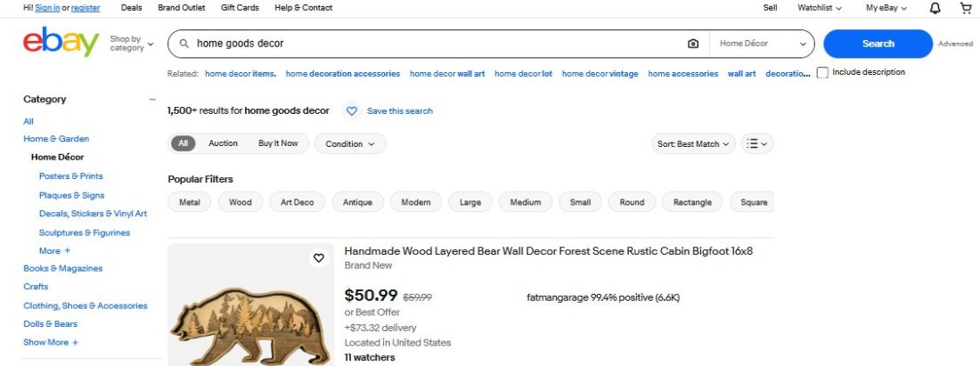Click the plus icon beside Show More
Screen dimensions: 980x366
(75, 342)
